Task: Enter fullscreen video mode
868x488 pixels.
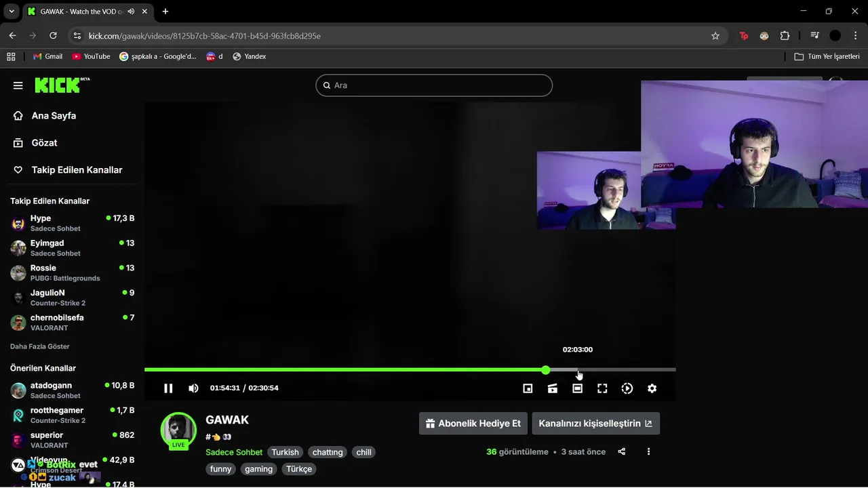Action: [x=602, y=388]
